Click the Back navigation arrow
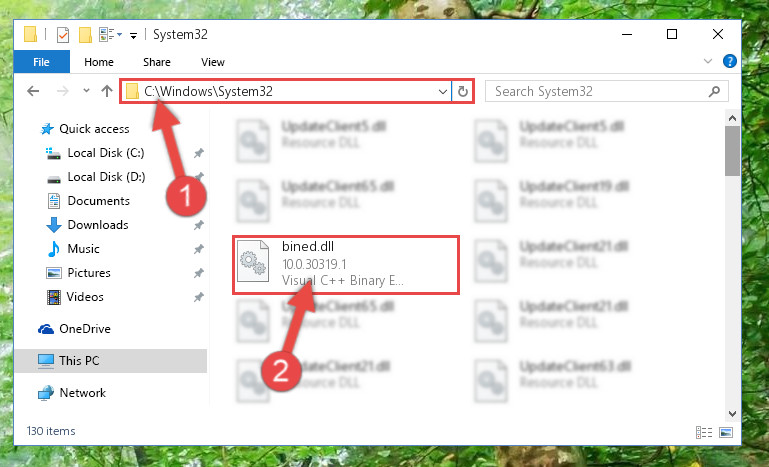The image size is (769, 467). click(33, 91)
